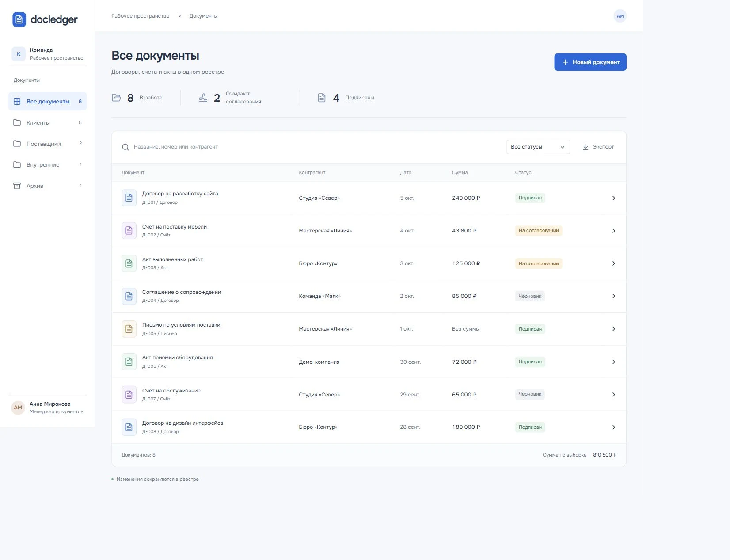The image size is (730, 560).
Task: Click the "Подписан" status badge for Д-001
Action: [x=530, y=198]
